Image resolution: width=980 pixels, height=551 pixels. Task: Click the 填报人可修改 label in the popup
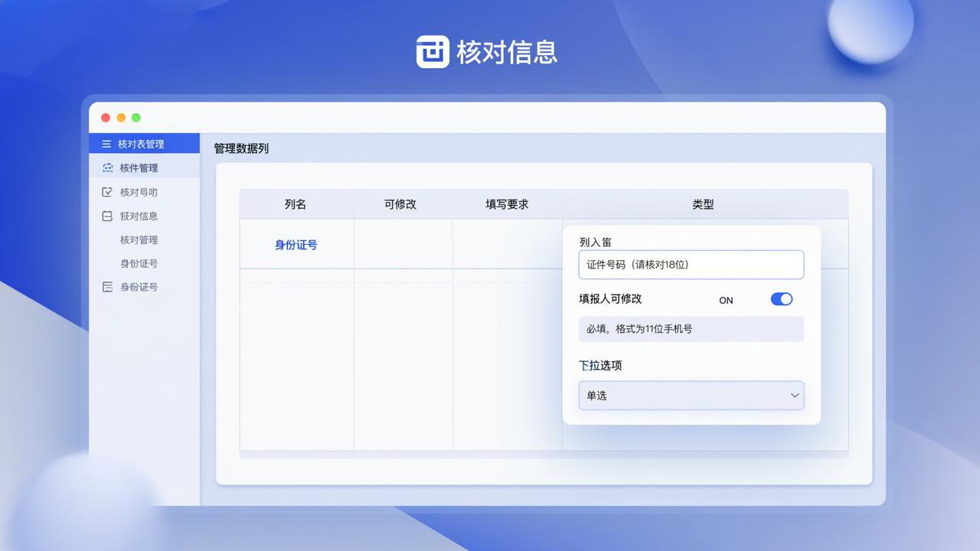point(610,299)
